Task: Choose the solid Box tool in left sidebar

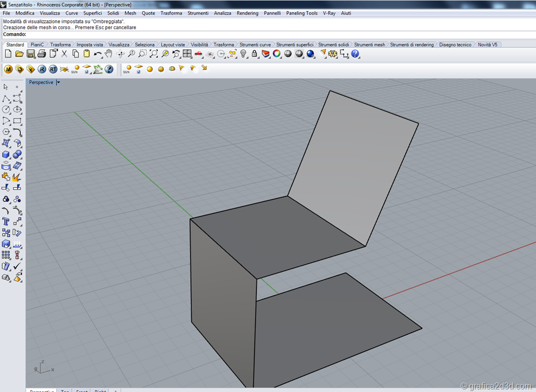Action: click(6, 154)
